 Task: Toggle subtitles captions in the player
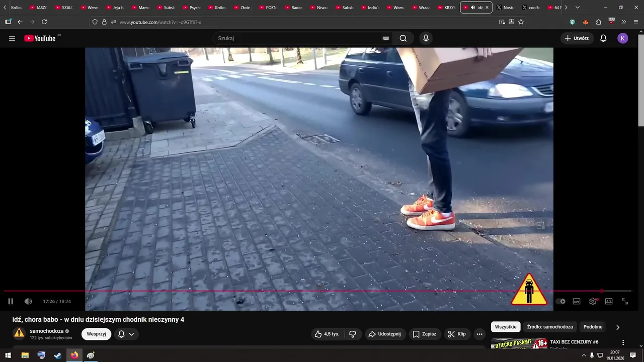click(x=577, y=301)
